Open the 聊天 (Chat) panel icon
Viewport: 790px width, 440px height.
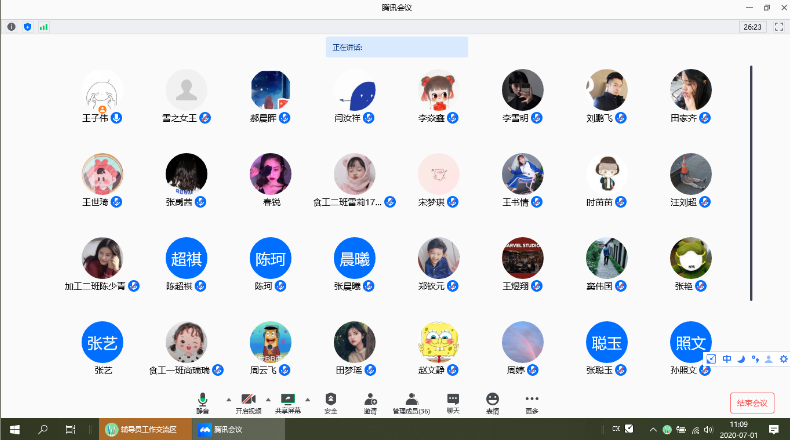point(452,399)
